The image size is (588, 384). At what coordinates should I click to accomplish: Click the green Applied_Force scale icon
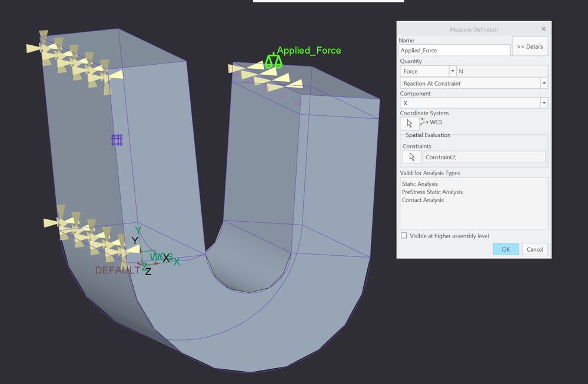[273, 61]
